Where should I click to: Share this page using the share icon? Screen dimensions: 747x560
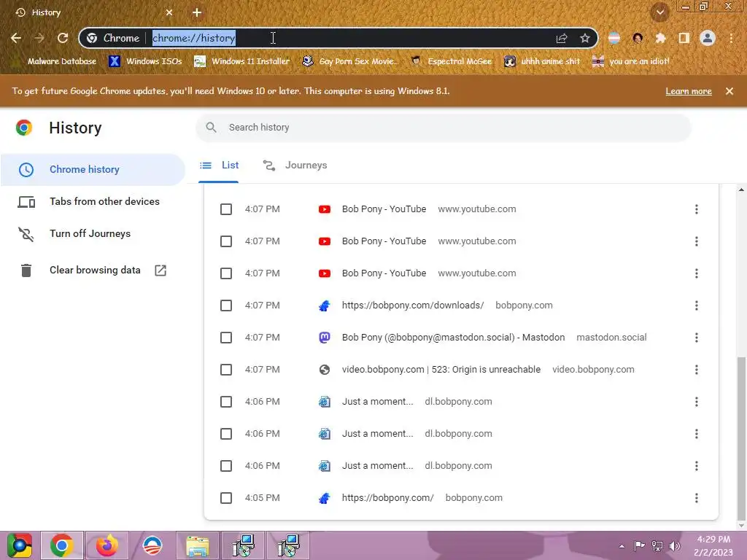click(x=562, y=38)
